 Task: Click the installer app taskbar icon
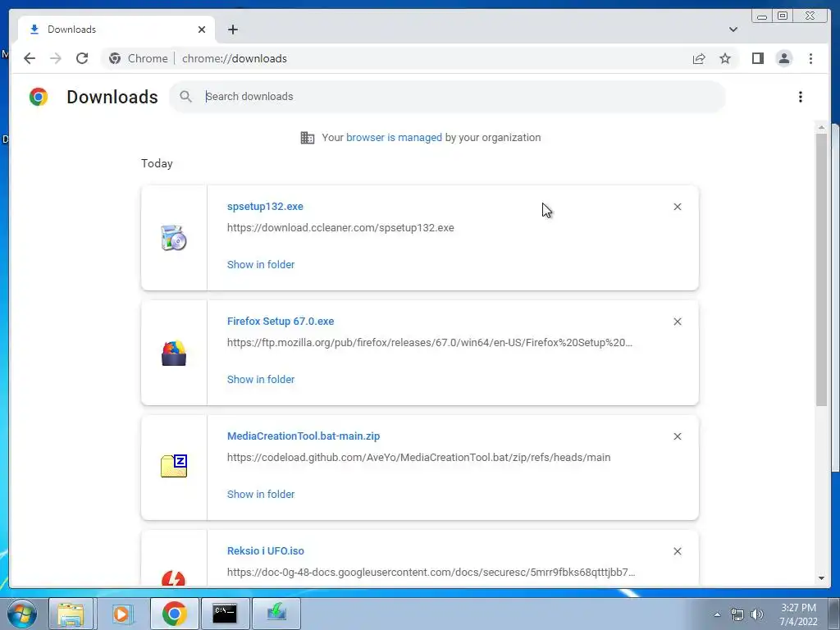coord(276,614)
